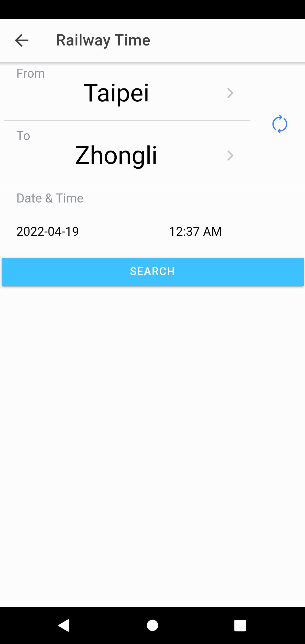305x644 pixels.
Task: Tap the To label
Action: click(23, 136)
